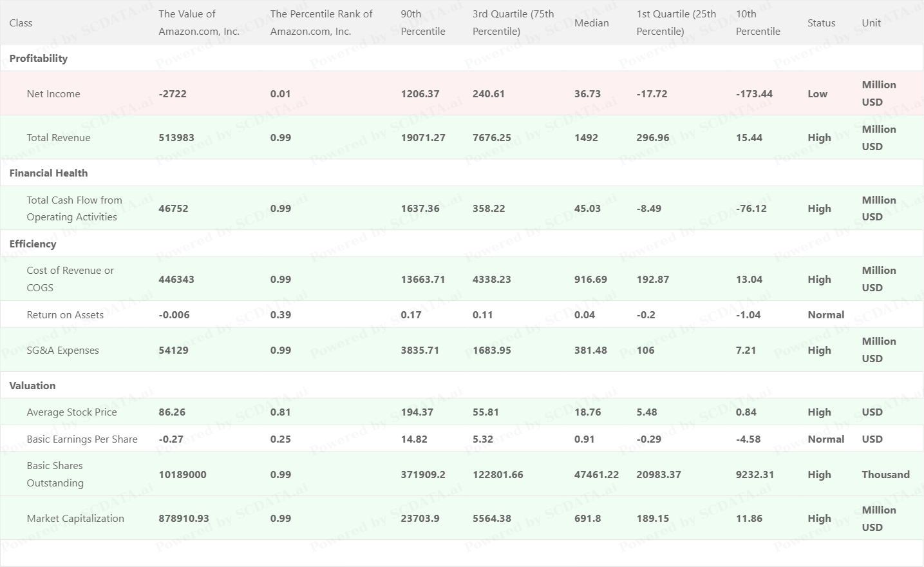Click the Market Capitalization row label
The image size is (924, 567).
[75, 518]
